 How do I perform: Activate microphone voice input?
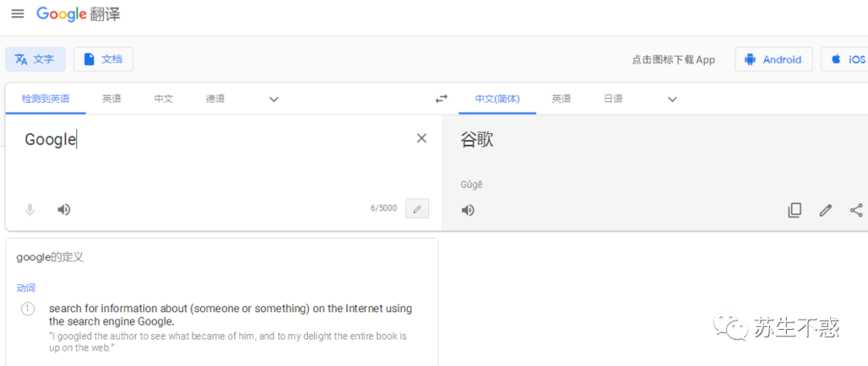(30, 209)
